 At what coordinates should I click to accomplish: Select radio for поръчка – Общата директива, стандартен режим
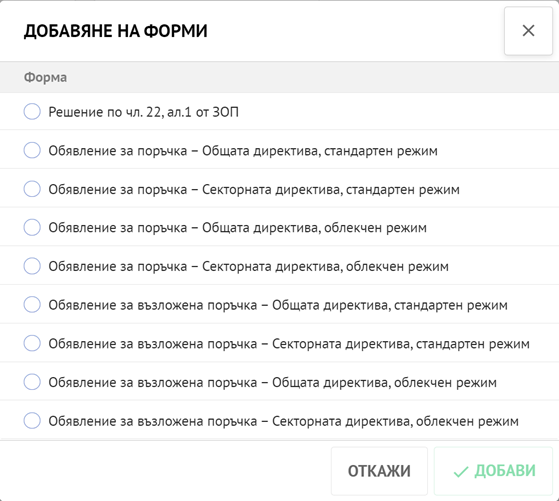pos(32,150)
